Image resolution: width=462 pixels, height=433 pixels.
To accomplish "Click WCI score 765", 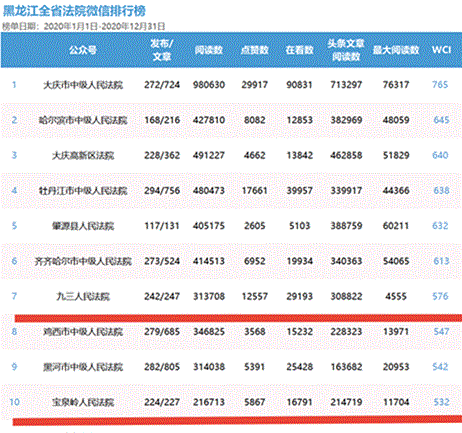I will pyautogui.click(x=440, y=85).
